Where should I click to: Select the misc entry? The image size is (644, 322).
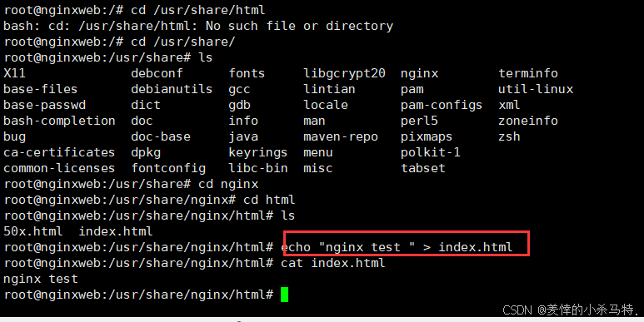(318, 168)
